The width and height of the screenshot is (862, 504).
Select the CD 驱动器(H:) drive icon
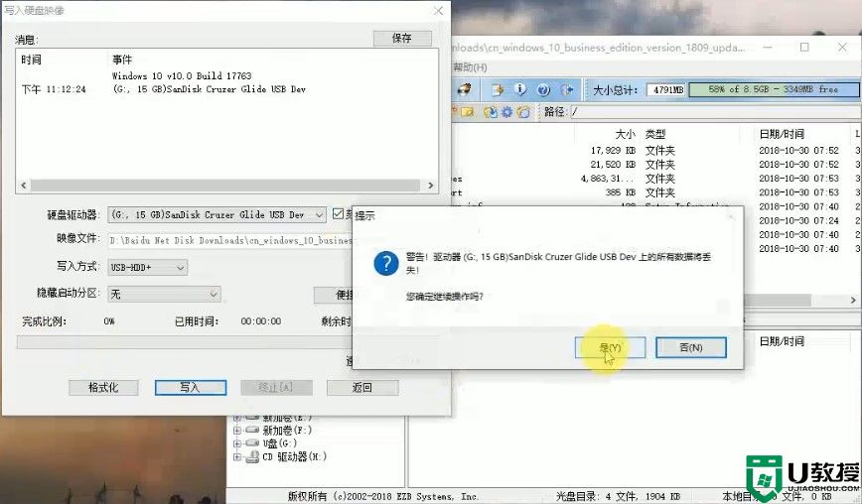click(x=252, y=456)
